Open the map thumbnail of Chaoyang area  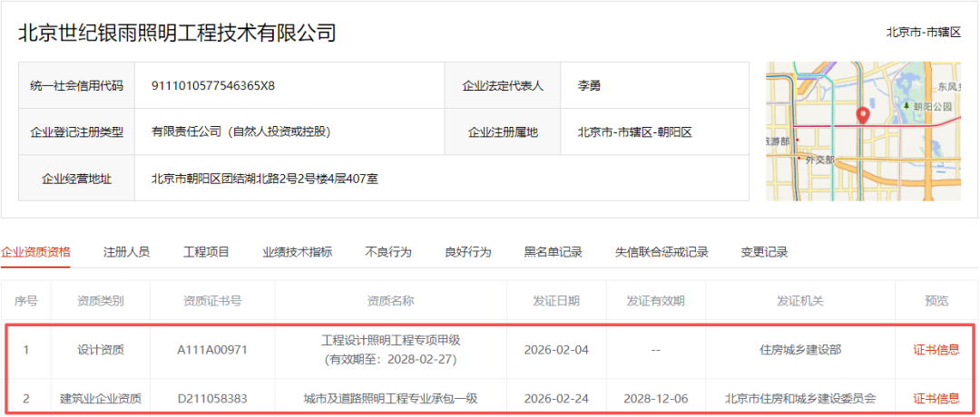point(863,131)
